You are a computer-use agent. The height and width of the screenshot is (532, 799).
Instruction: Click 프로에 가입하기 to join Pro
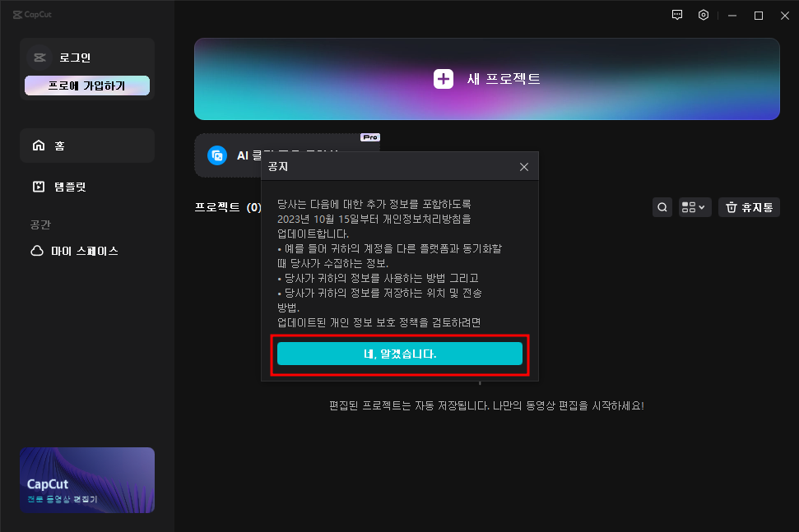tap(86, 85)
